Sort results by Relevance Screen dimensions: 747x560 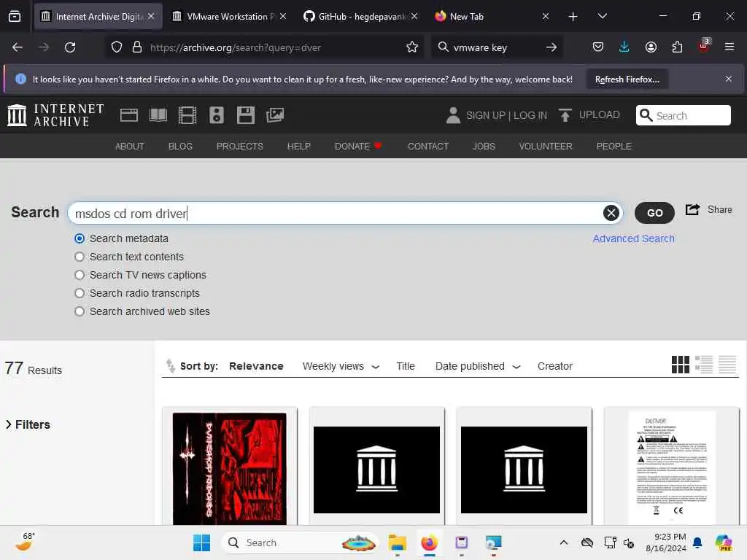pos(256,366)
